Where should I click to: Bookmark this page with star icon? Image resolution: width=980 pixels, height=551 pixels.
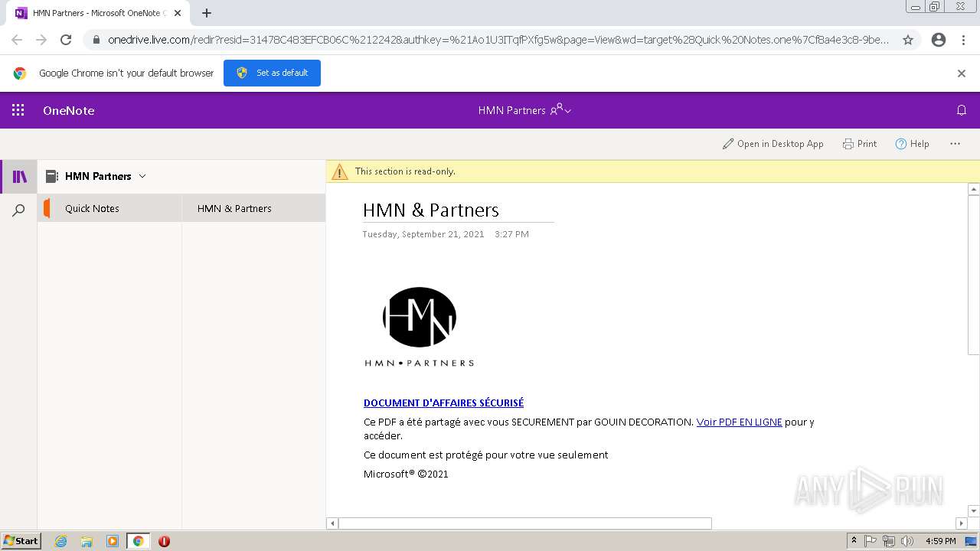pyautogui.click(x=908, y=40)
